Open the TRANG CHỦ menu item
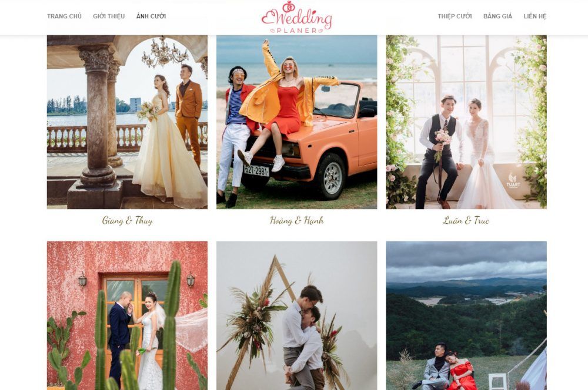Screen dimensions: 588x390 coord(64,16)
